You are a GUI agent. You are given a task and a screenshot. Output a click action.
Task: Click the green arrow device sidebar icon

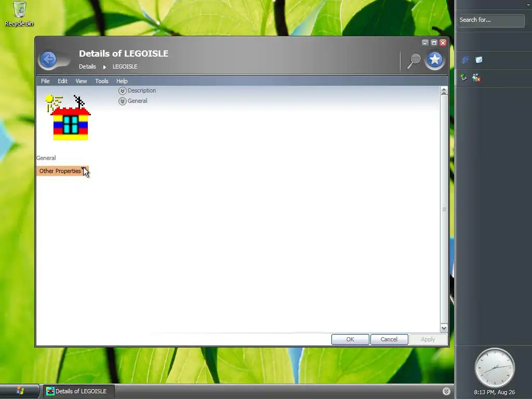(x=464, y=77)
